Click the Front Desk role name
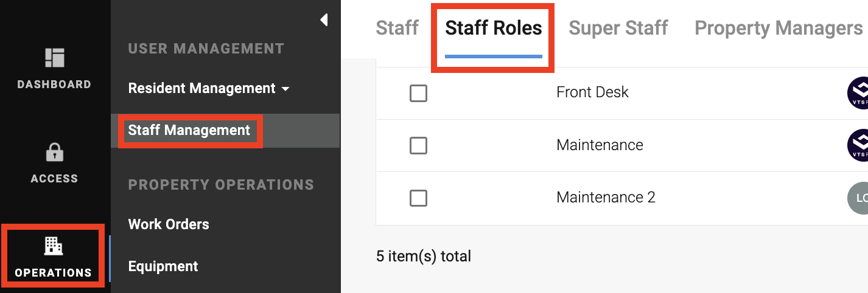This screenshot has width=868, height=293. (592, 92)
